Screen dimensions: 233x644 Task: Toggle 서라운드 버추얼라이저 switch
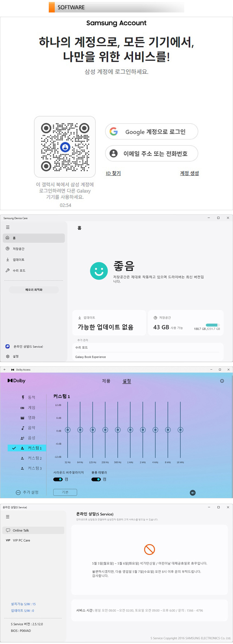point(58,479)
